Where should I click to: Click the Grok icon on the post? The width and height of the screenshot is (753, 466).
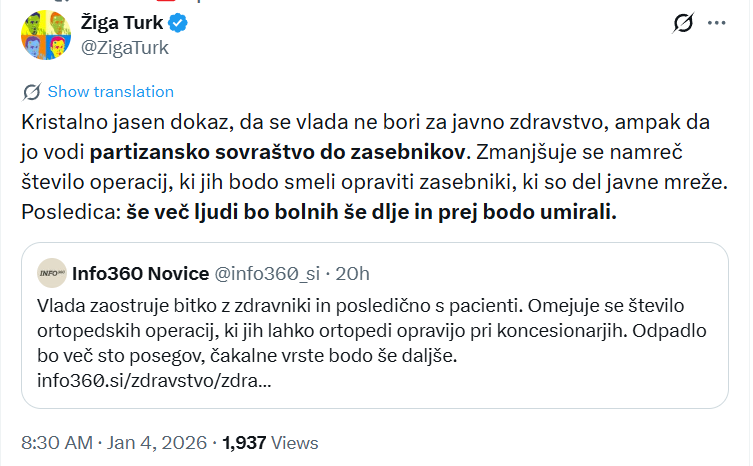(685, 24)
